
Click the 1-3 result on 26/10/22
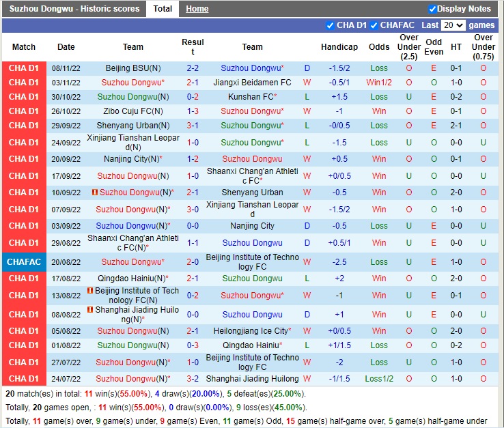193,111
